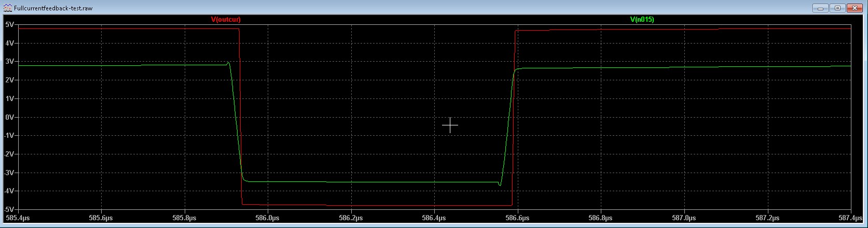
Task: Click the -4V vertical axis label
Action: [9, 191]
